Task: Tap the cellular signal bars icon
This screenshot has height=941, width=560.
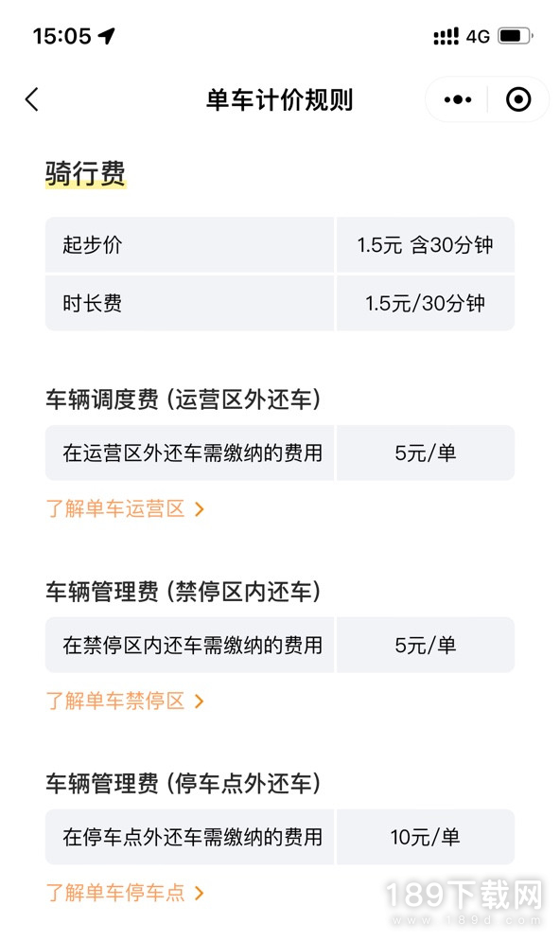Action: point(446,36)
